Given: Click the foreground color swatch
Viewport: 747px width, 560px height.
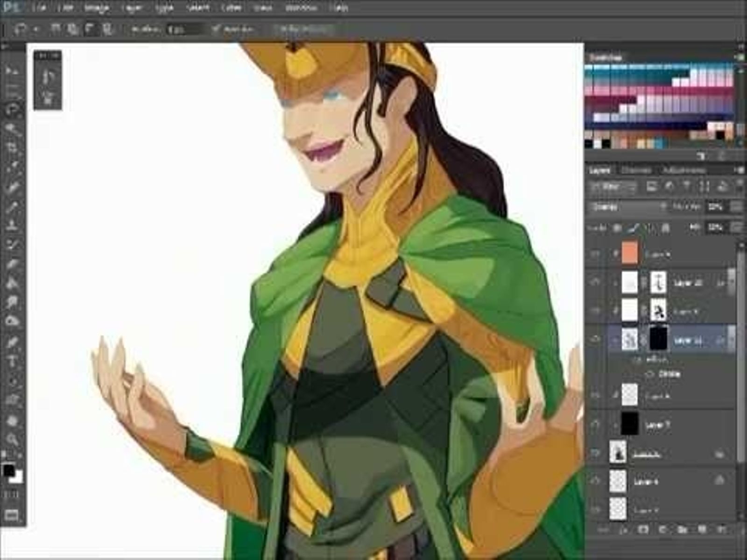Looking at the screenshot, I should tap(8, 470).
